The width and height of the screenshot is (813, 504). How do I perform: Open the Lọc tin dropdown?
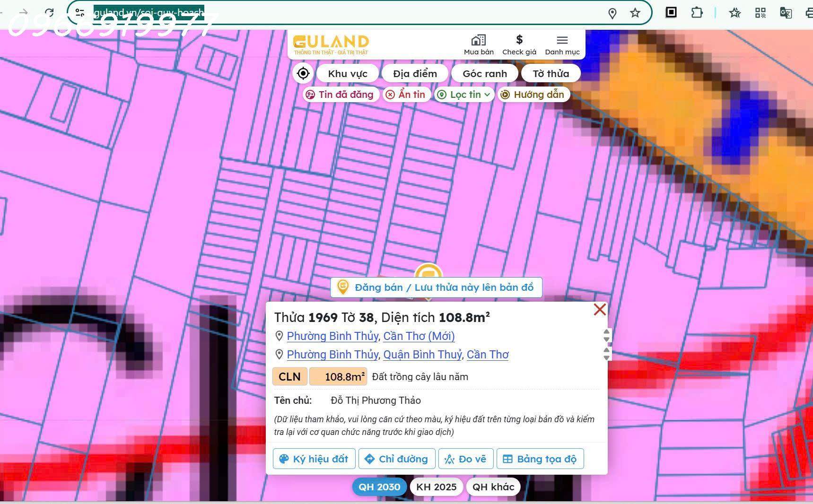point(464,94)
